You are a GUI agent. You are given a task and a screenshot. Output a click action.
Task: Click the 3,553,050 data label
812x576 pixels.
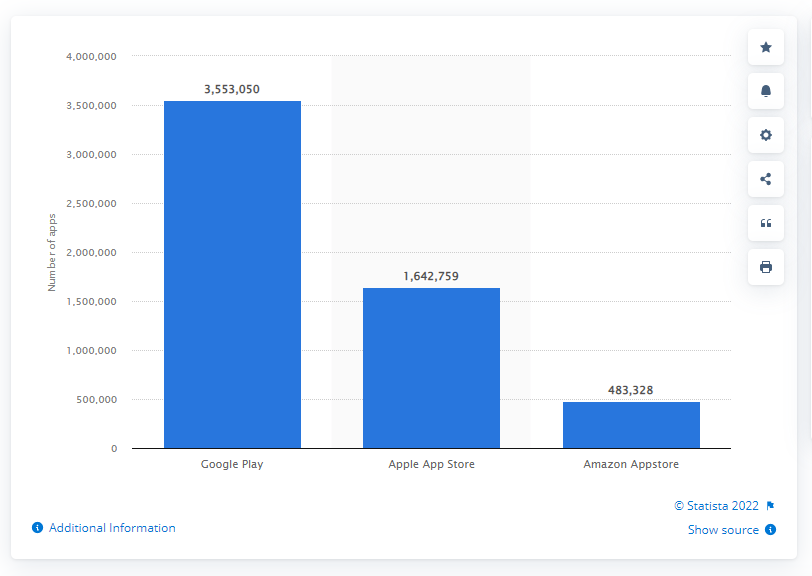click(231, 89)
